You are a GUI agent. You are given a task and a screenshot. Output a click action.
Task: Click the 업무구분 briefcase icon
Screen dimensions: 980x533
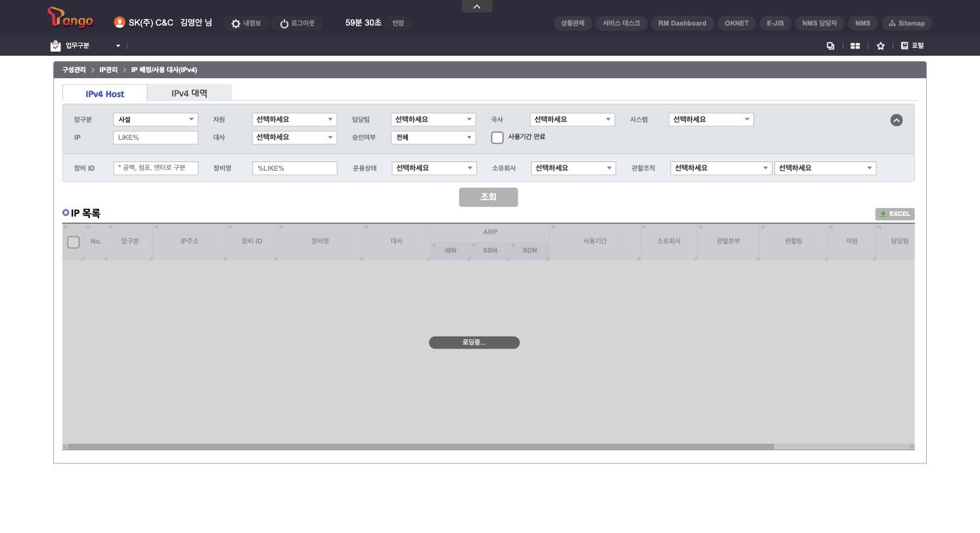point(56,46)
